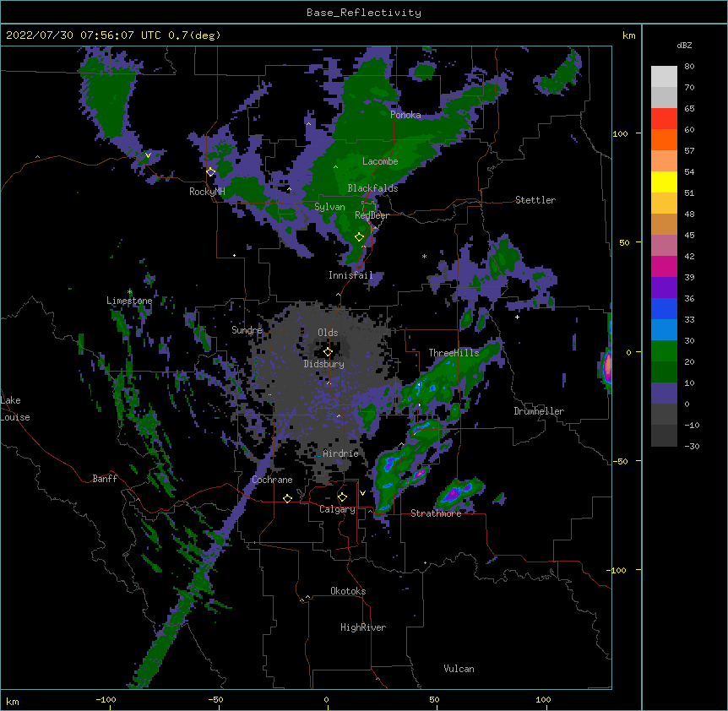
Task: Click the bright green legend swatch between 30 and 20
Action: pyautogui.click(x=664, y=351)
